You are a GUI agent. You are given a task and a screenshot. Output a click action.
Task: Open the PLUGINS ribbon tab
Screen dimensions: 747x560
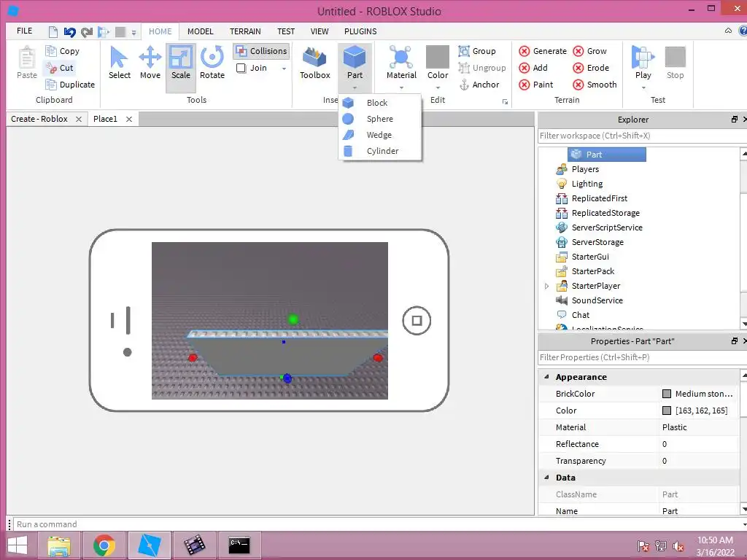360,31
